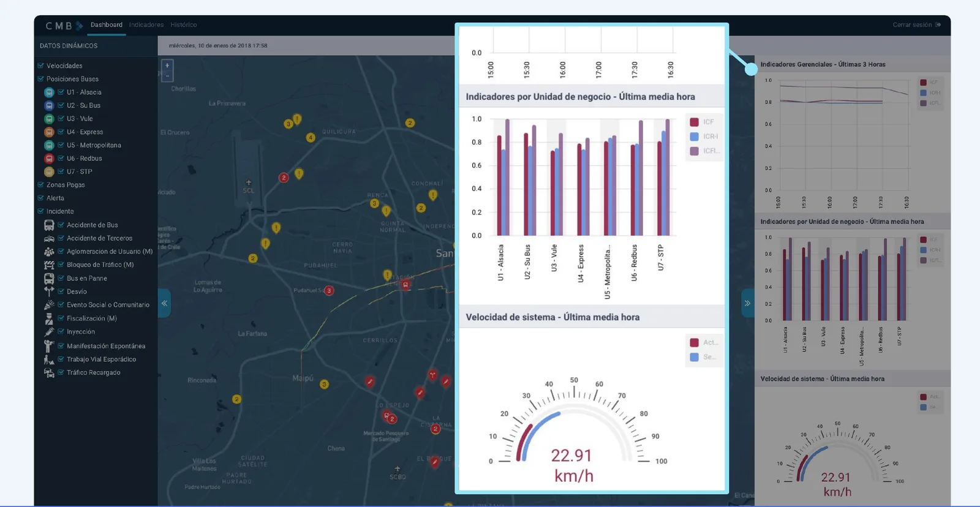
Task: Uncheck the Zonas Pagas layer checkbox
Action: click(x=40, y=185)
